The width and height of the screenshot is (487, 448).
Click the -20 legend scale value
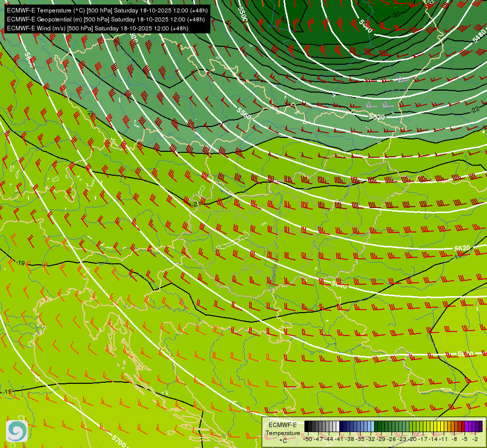pos(412,439)
